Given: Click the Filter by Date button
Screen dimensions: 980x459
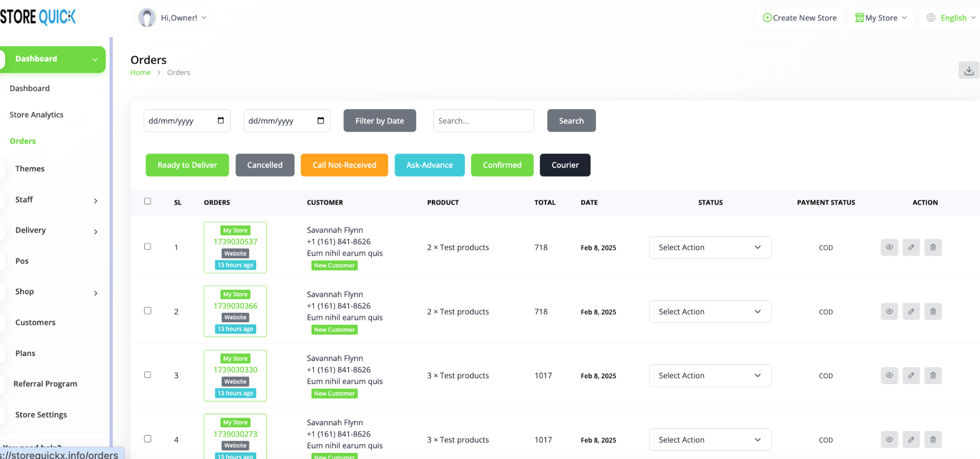Looking at the screenshot, I should pos(379,121).
